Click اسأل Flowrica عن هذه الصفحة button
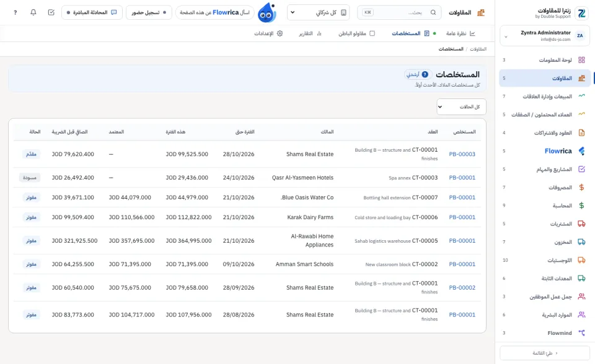The width and height of the screenshot is (595, 364). point(215,12)
